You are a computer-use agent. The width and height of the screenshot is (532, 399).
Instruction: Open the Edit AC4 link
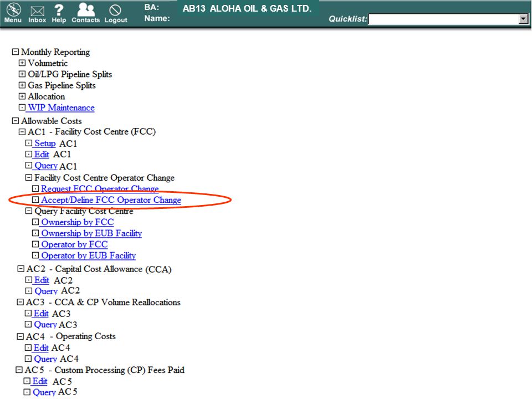(x=41, y=348)
